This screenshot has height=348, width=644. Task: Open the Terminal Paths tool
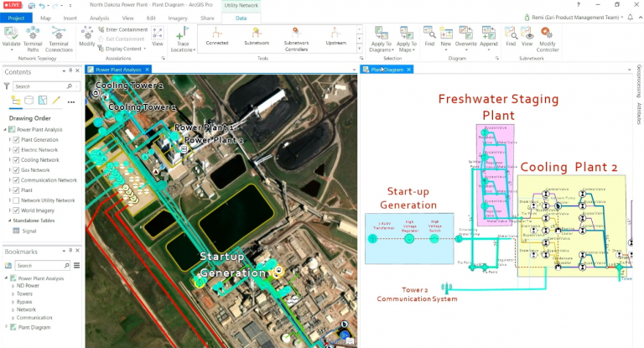coord(33,36)
